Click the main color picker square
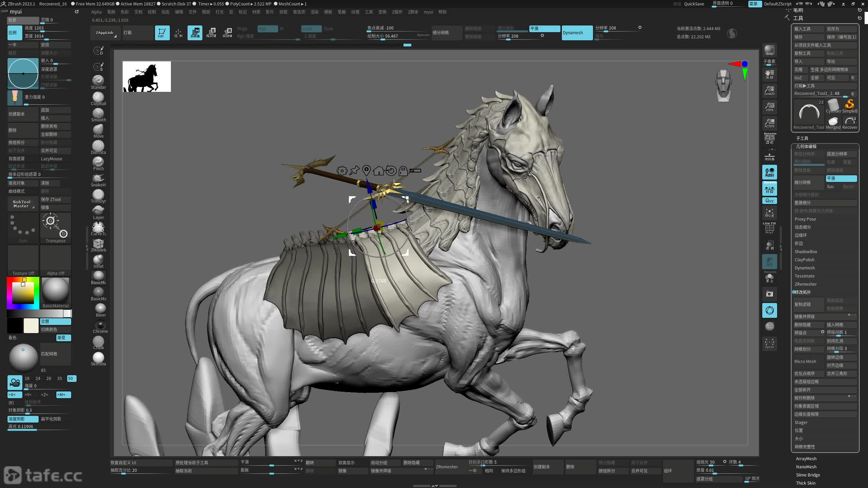 (23, 293)
